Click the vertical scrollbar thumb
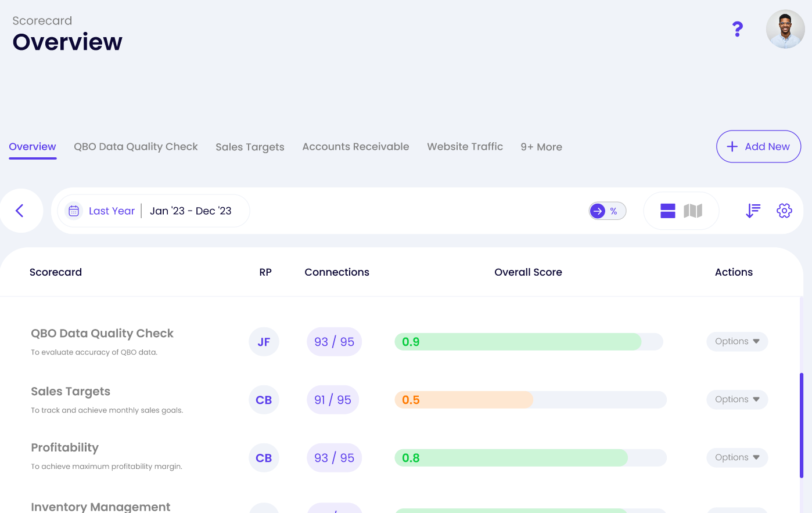 802,425
